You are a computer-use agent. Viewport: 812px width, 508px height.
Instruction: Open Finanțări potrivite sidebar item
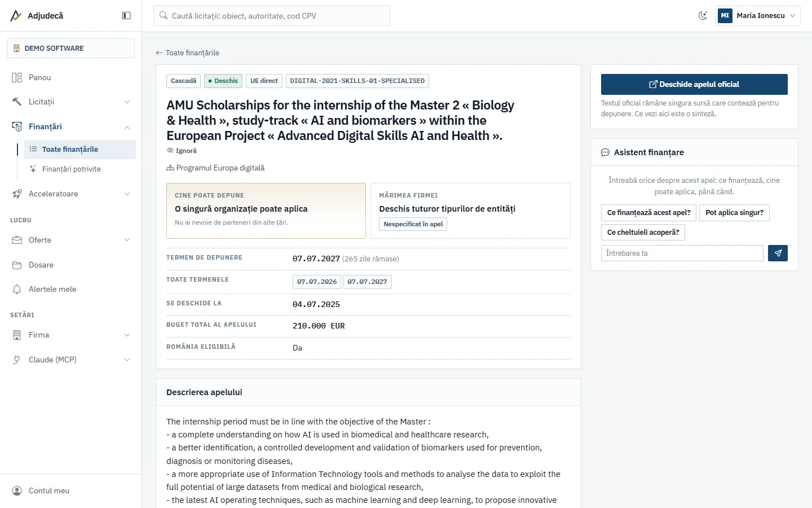tap(80, 169)
